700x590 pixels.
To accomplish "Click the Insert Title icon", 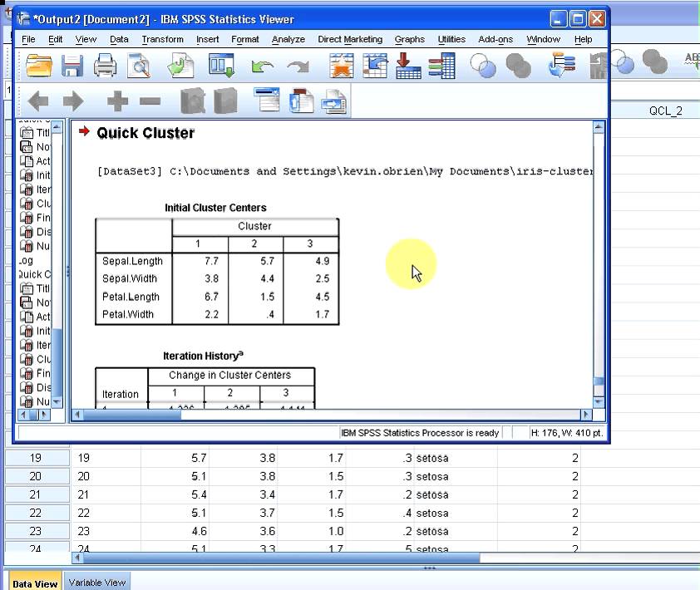I will (x=301, y=101).
